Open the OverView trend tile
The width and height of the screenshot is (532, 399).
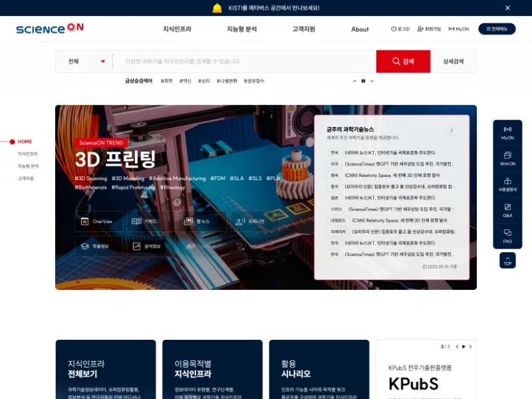click(98, 221)
